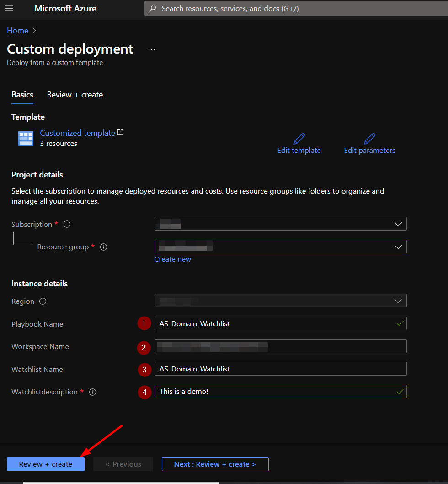Click the Playbook Name label
The image size is (448, 484).
point(37,324)
